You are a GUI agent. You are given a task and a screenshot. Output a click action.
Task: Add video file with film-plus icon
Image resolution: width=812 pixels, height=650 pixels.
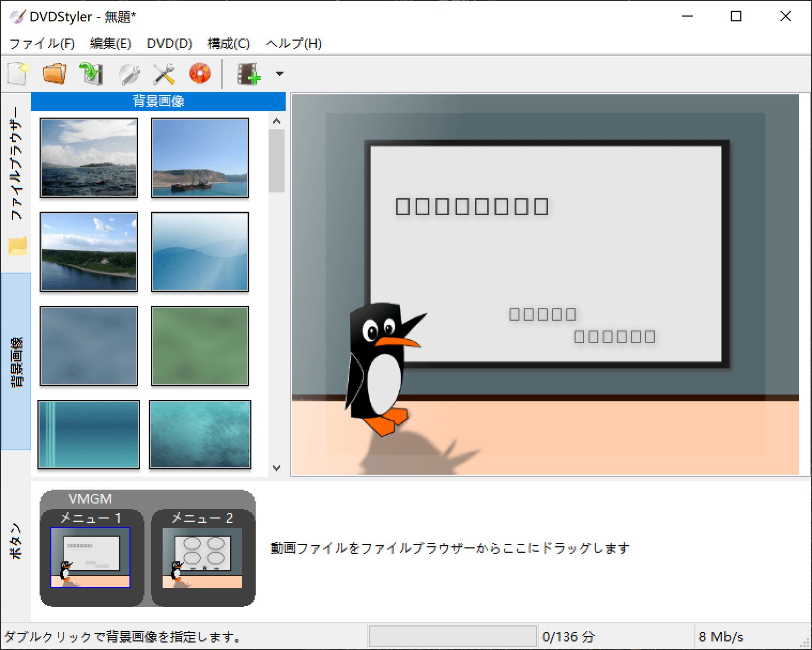coord(249,74)
